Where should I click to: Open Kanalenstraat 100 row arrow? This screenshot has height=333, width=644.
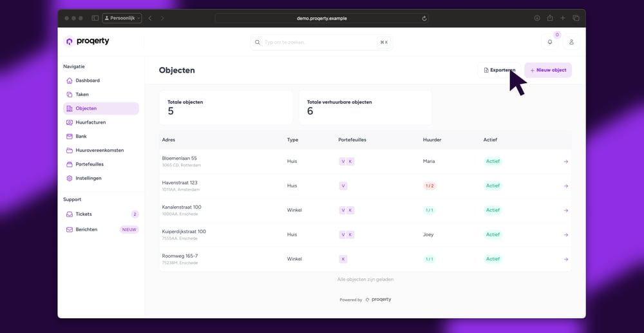pos(565,210)
